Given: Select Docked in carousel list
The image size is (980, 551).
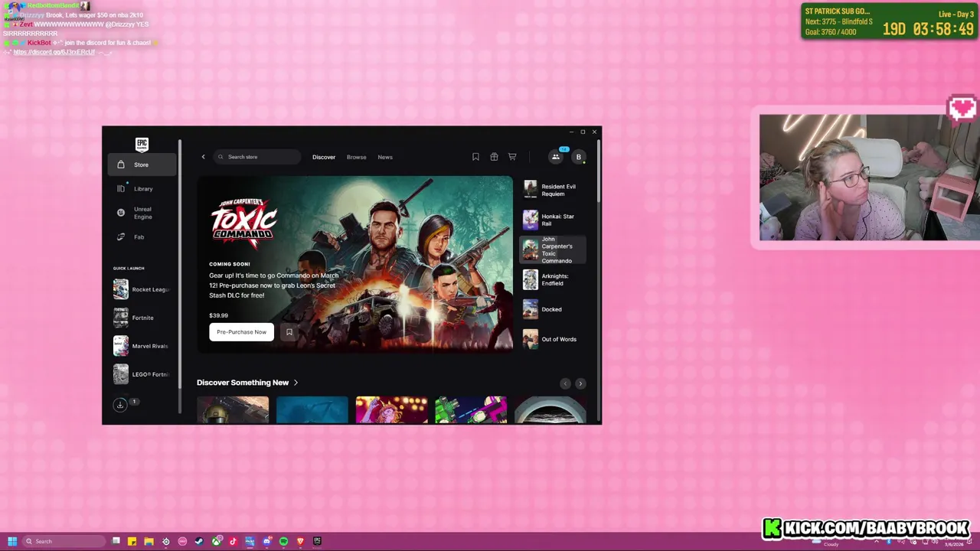Looking at the screenshot, I should [553, 309].
